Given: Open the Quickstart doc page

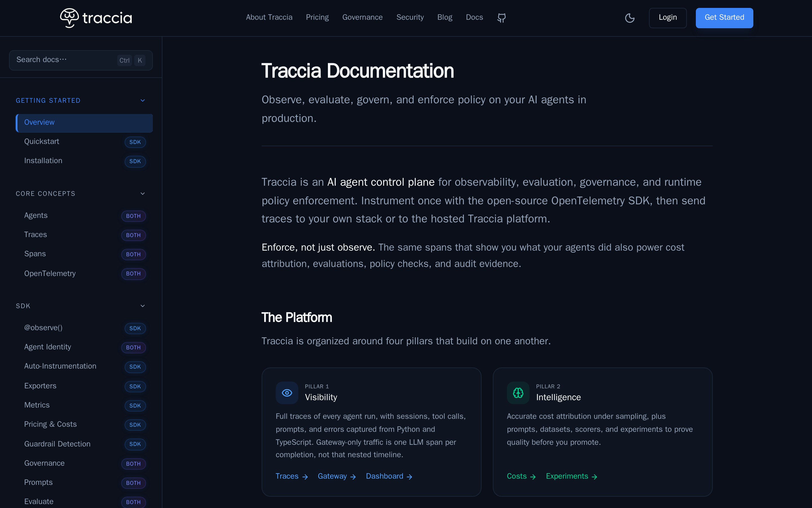Looking at the screenshot, I should 84,142.
